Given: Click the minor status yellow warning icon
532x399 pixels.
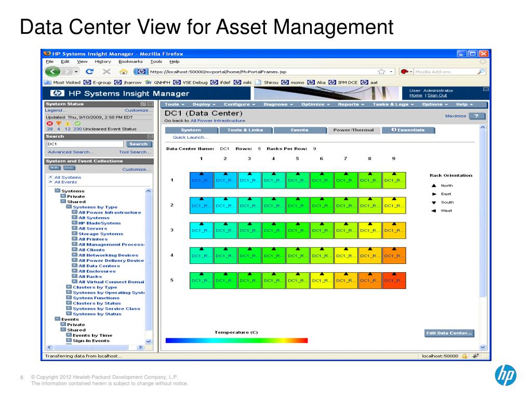Looking at the screenshot, I should pyautogui.click(x=68, y=124).
